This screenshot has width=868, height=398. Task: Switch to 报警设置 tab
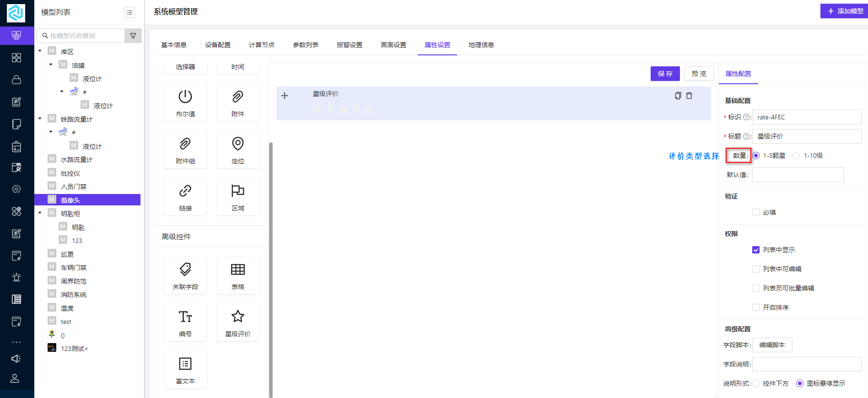350,45
